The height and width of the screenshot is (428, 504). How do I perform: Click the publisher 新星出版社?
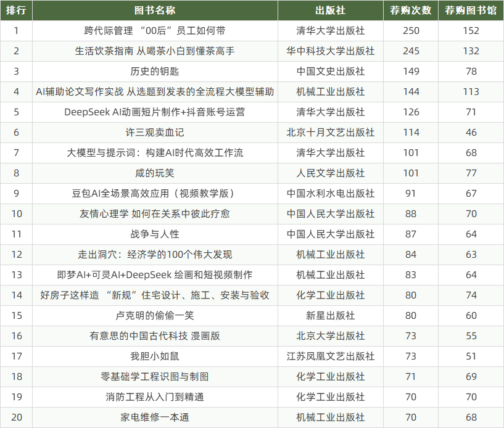(x=330, y=316)
